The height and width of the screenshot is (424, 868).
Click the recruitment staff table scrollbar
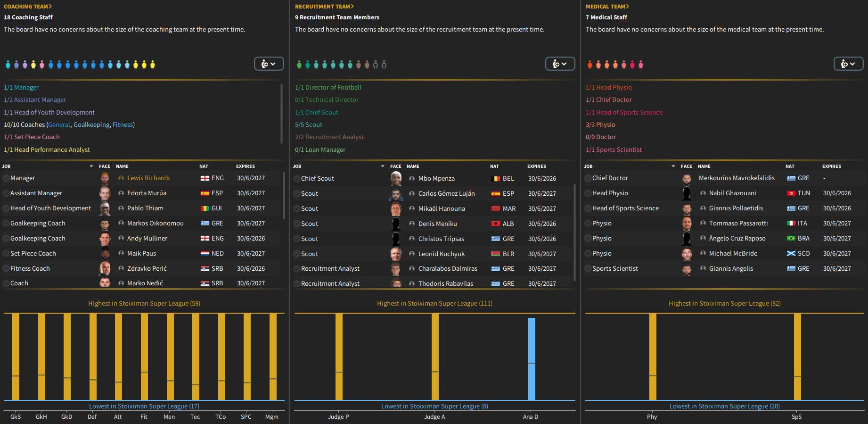pos(574,233)
